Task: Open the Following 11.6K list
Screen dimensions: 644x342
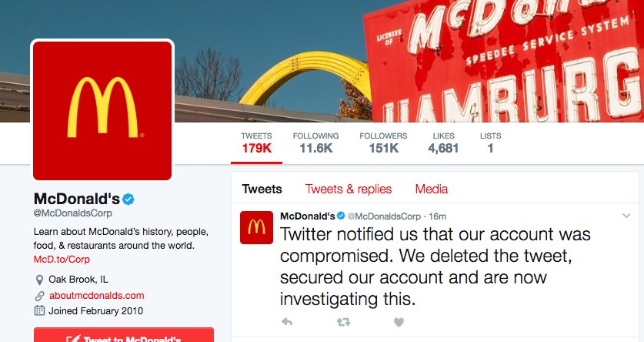Action: tap(315, 143)
